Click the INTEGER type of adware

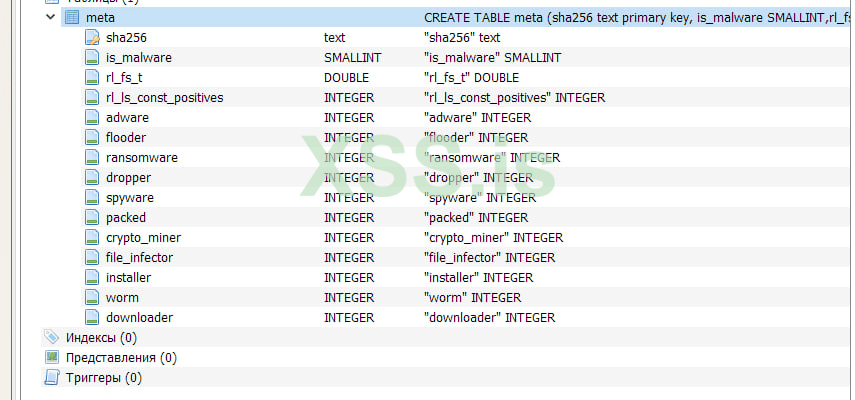click(349, 118)
